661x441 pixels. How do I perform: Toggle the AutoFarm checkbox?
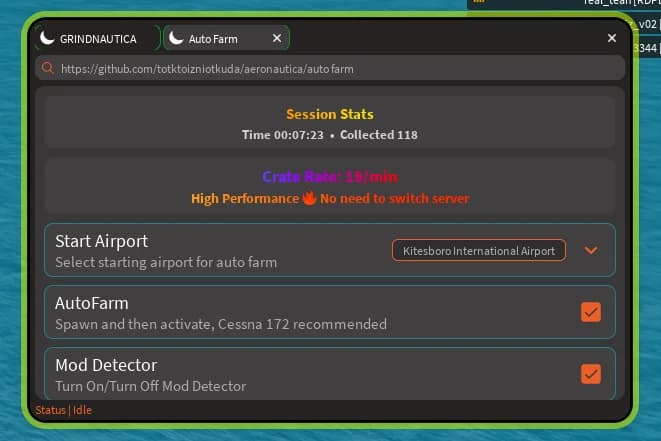coord(591,312)
